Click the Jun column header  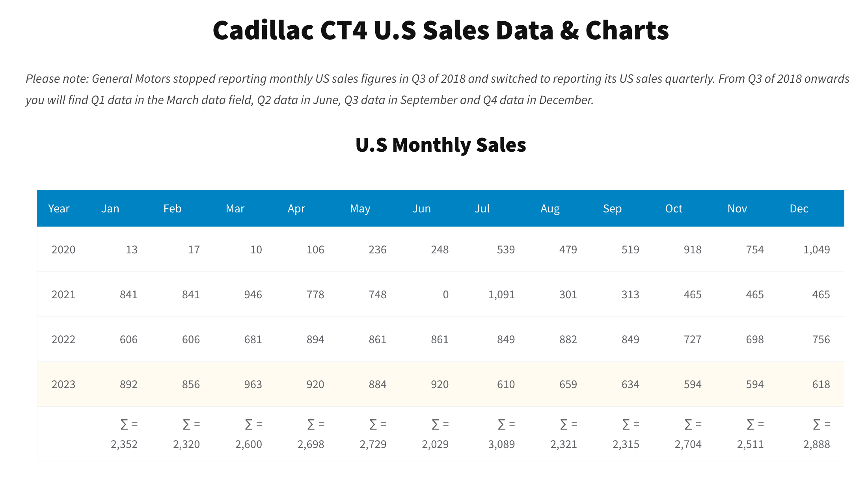click(x=421, y=208)
